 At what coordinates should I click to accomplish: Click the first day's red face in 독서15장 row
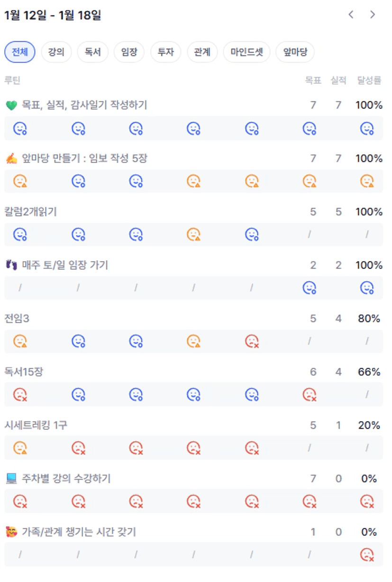point(20,394)
